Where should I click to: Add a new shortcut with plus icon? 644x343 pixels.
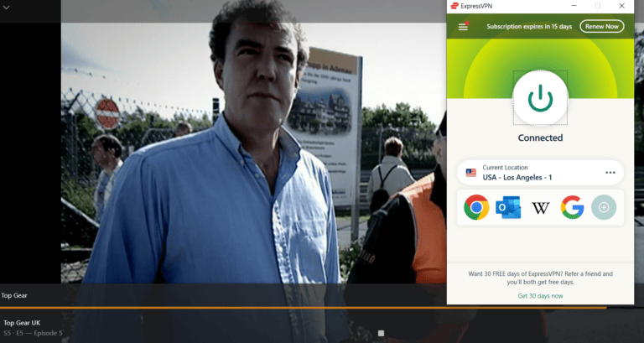click(x=603, y=206)
